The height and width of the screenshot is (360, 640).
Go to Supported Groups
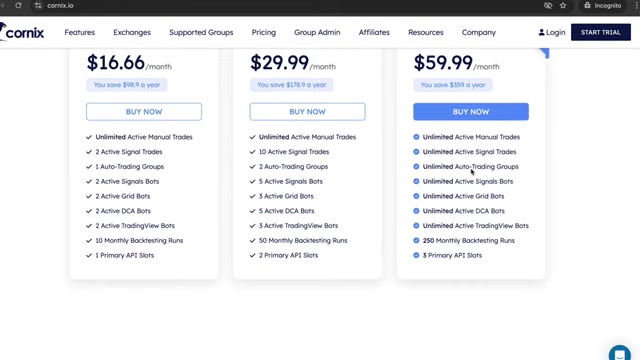201,32
